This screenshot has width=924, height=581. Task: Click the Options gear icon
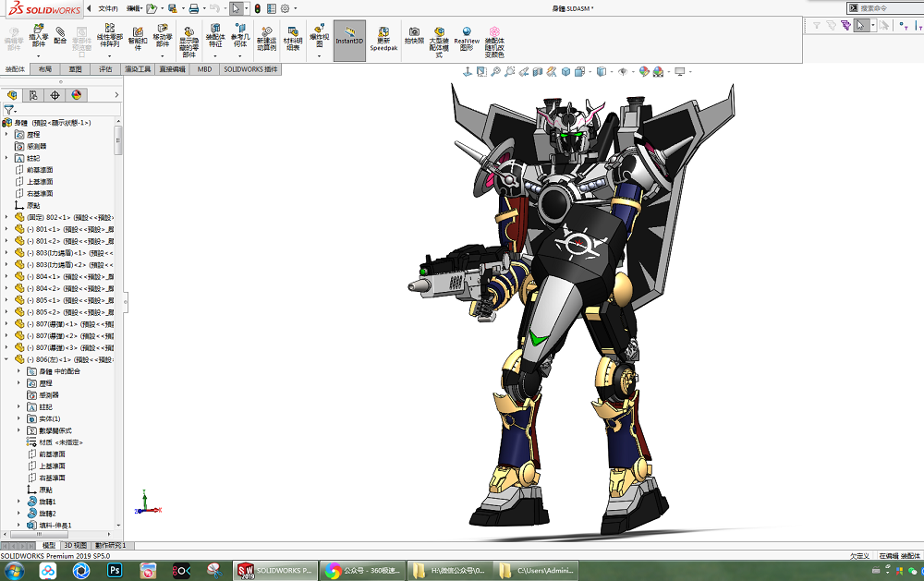click(286, 8)
